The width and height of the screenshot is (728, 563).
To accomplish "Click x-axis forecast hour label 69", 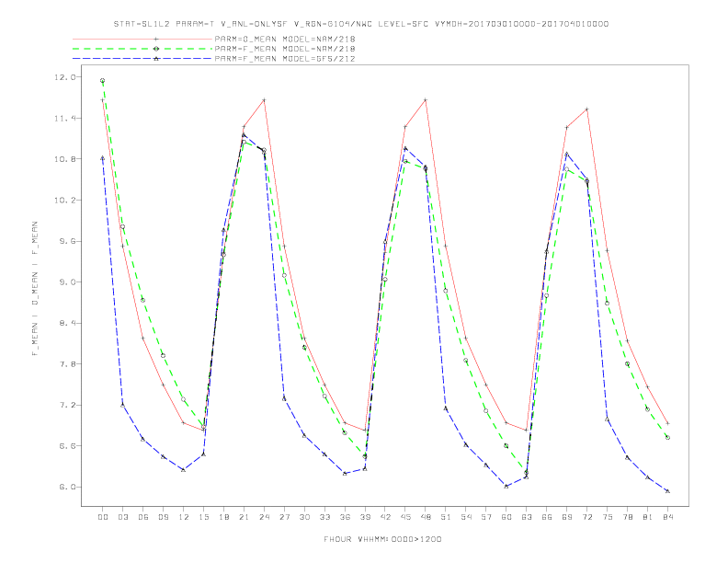I will click(x=567, y=517).
